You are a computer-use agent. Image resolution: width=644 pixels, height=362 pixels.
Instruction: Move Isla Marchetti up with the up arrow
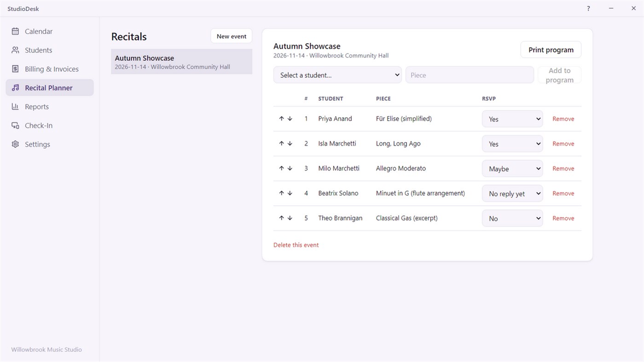point(281,144)
